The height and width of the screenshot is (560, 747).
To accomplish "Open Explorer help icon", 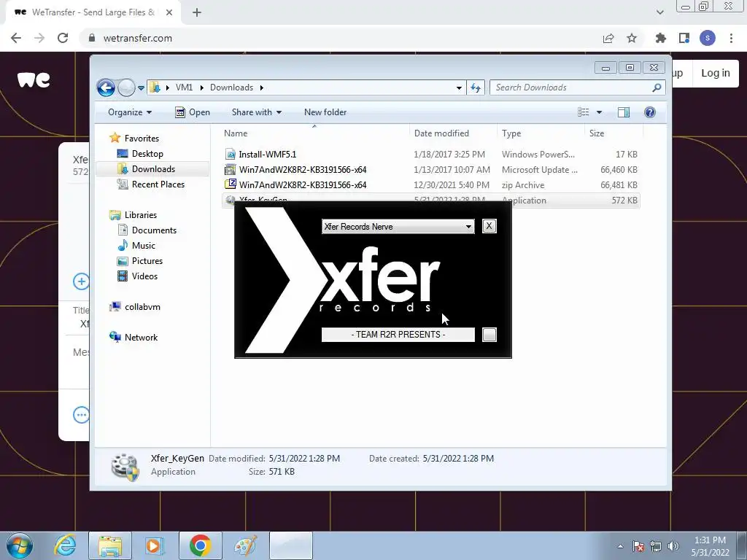I will [650, 112].
